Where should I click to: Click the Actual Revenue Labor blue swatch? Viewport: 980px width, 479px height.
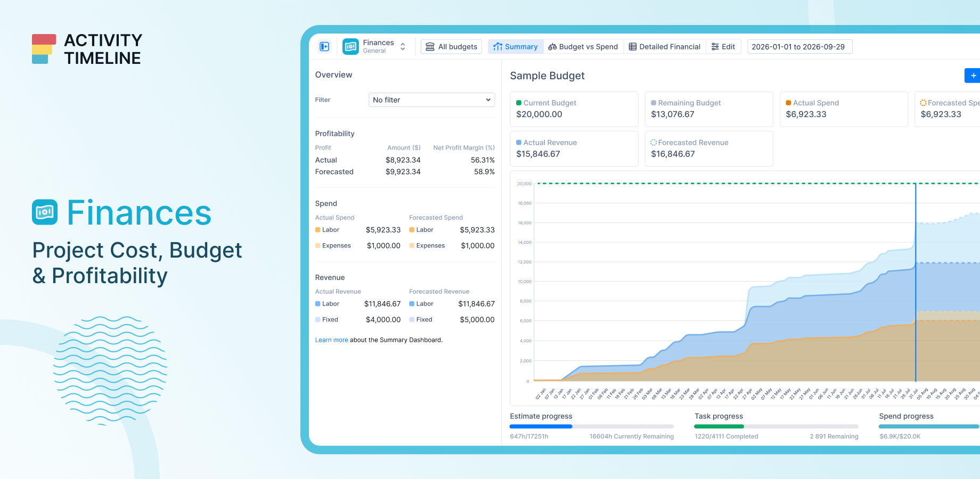point(318,304)
